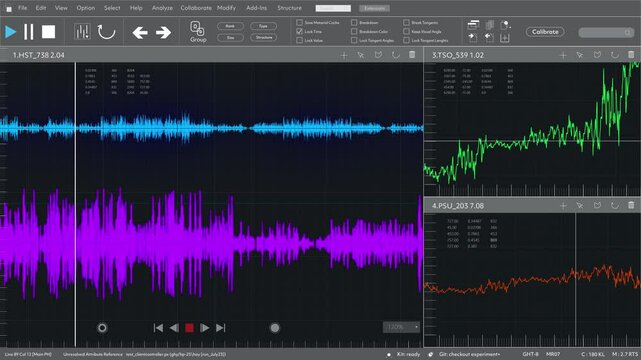Open the File menu
641x360 pixels.
(x=22, y=8)
